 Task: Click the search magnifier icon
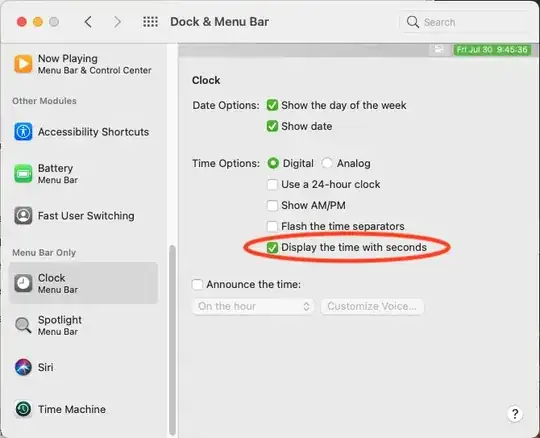(x=413, y=22)
